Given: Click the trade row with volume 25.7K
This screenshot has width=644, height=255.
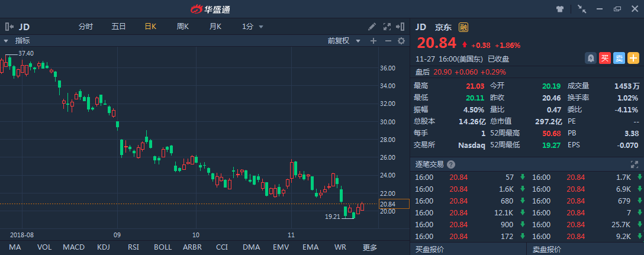Looking at the screenshot, I should (x=585, y=225).
